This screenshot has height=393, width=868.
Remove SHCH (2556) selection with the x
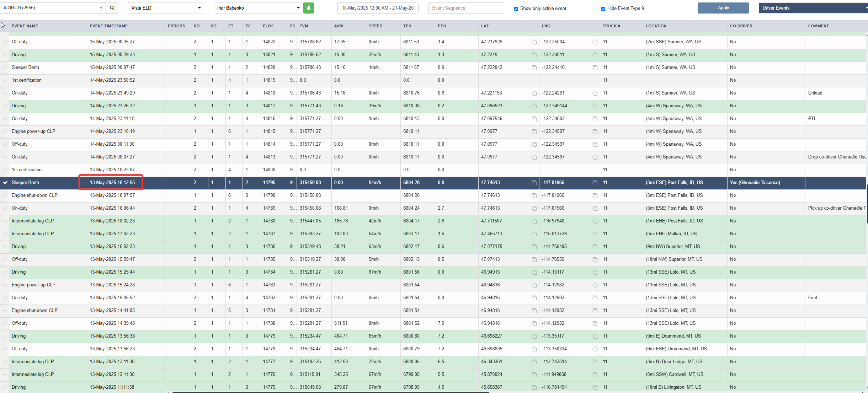(x=5, y=8)
